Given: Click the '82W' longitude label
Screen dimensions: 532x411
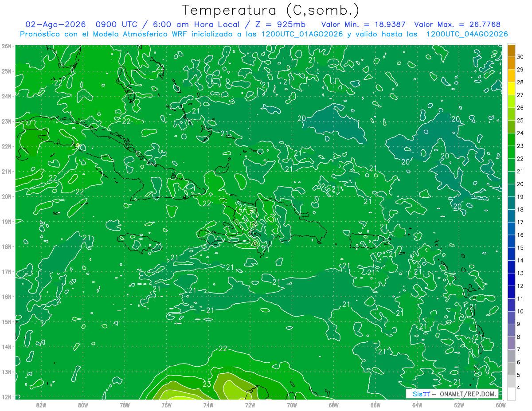Looking at the screenshot, I should point(41,405).
